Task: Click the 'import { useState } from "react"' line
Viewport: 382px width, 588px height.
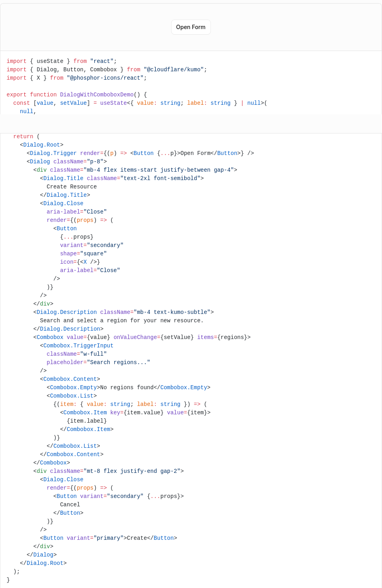Action: (62, 61)
